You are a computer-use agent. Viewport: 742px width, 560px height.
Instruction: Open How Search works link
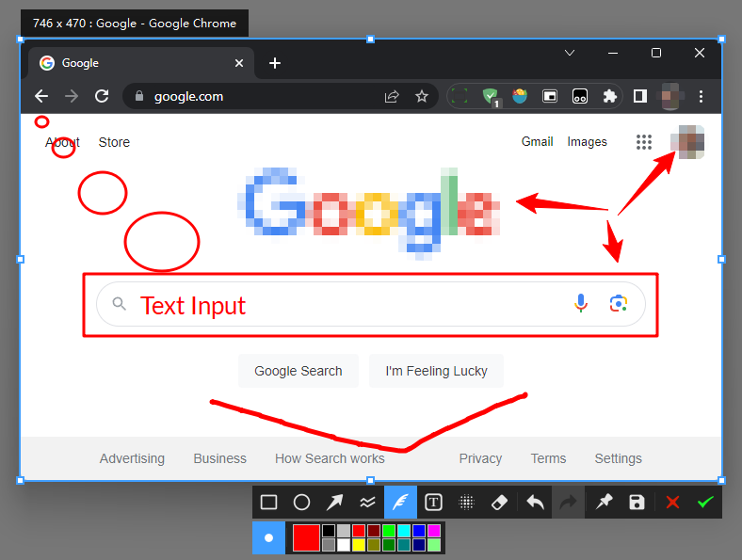point(330,458)
